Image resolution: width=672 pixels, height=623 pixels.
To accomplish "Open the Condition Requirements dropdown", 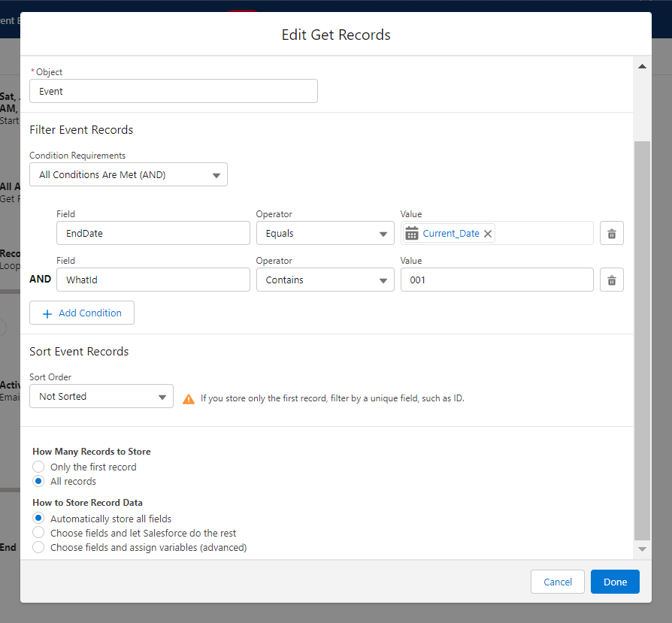I will coord(128,175).
